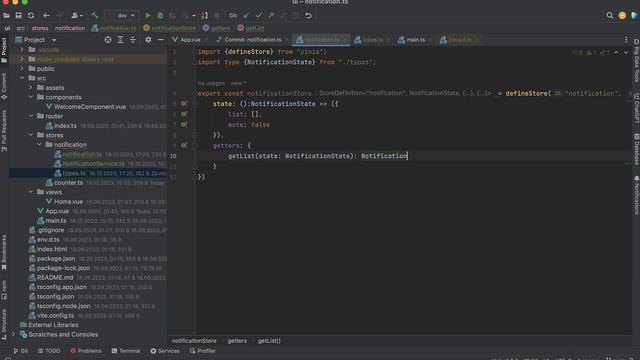Expand the public folder
Image resolution: width=640 pixels, height=360 pixels.
pos(22,69)
